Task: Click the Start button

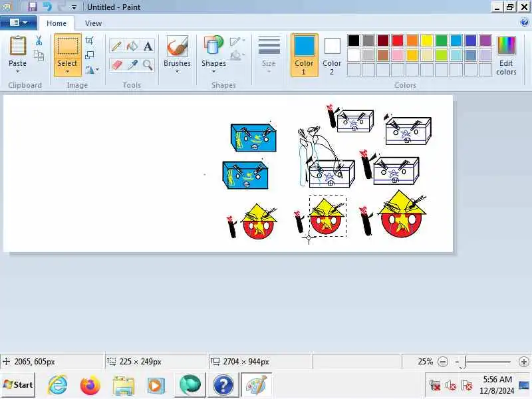Action: click(18, 385)
